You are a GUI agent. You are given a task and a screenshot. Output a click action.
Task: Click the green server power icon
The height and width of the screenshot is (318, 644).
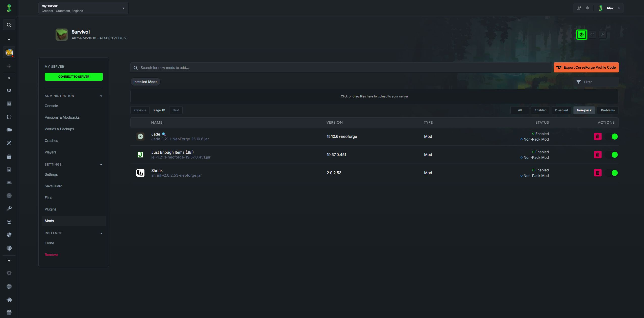click(x=582, y=35)
